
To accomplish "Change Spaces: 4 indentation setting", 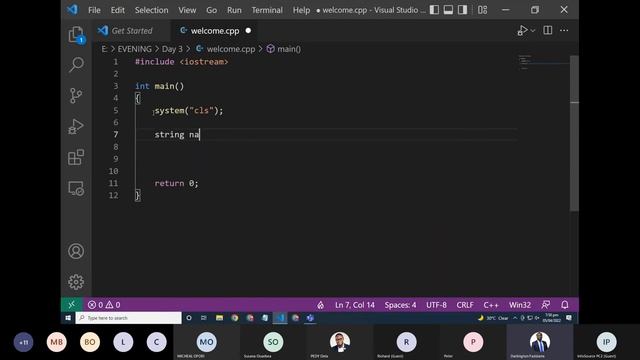I will coord(400,305).
